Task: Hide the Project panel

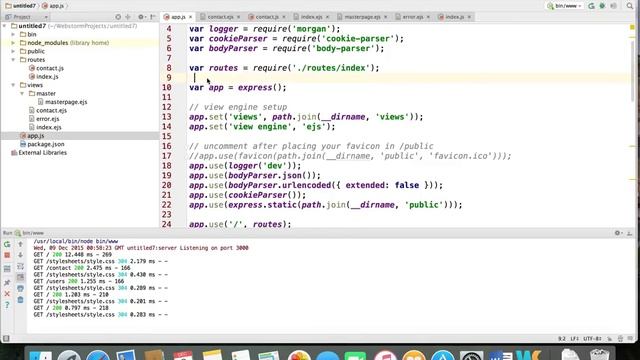Action: point(153,17)
